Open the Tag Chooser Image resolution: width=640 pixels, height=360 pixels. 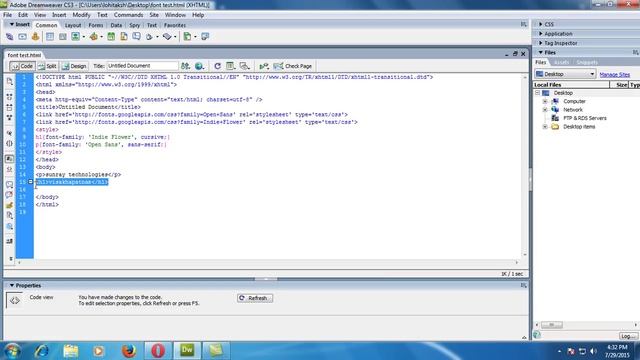205,37
